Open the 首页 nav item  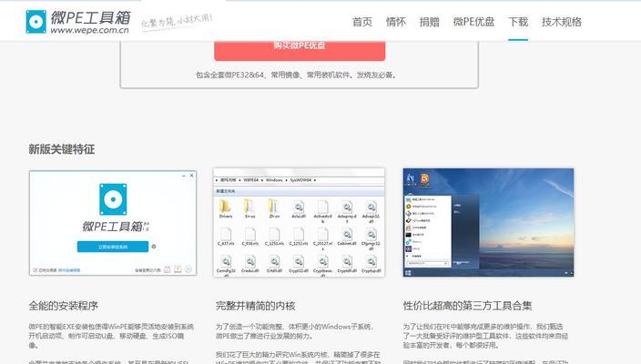(362, 22)
